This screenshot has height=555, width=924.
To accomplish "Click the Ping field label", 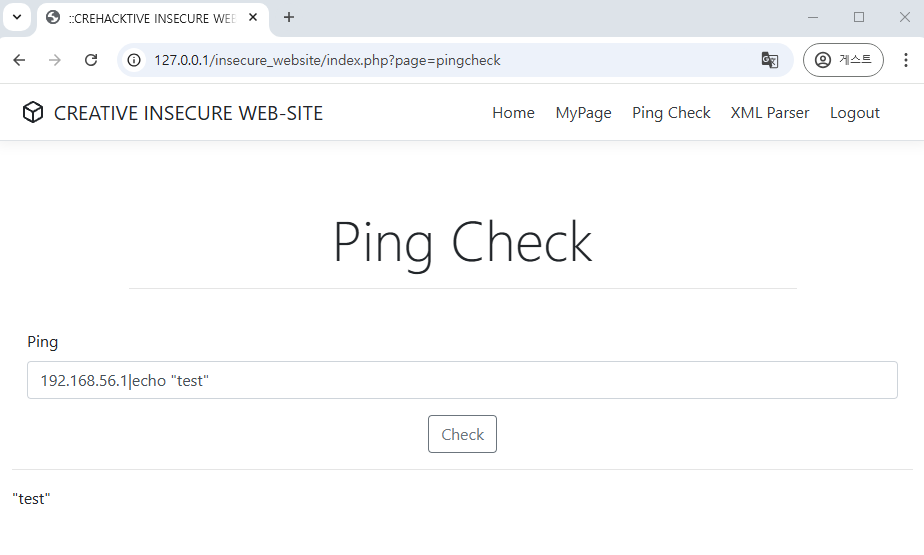I will click(x=42, y=342).
